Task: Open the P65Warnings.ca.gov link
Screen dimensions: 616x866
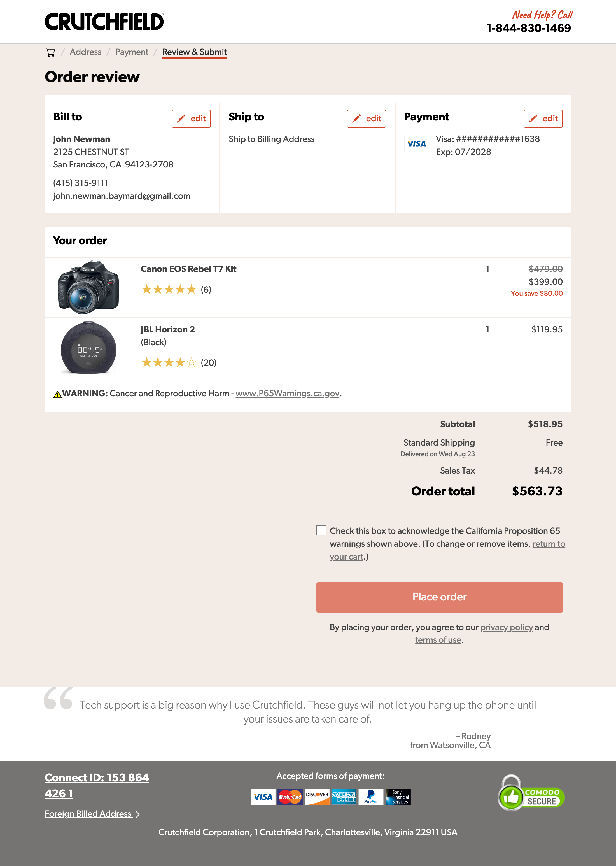Action: pos(287,394)
